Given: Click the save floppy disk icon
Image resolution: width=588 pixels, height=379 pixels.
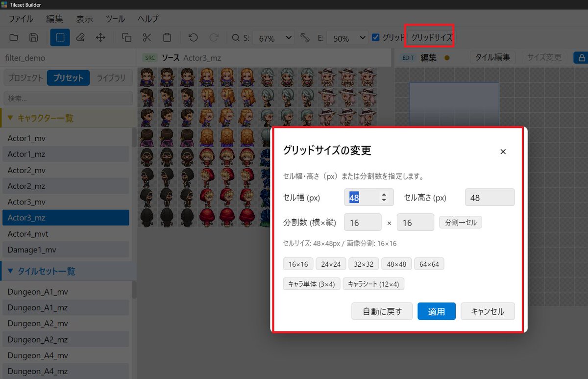Looking at the screenshot, I should point(34,38).
